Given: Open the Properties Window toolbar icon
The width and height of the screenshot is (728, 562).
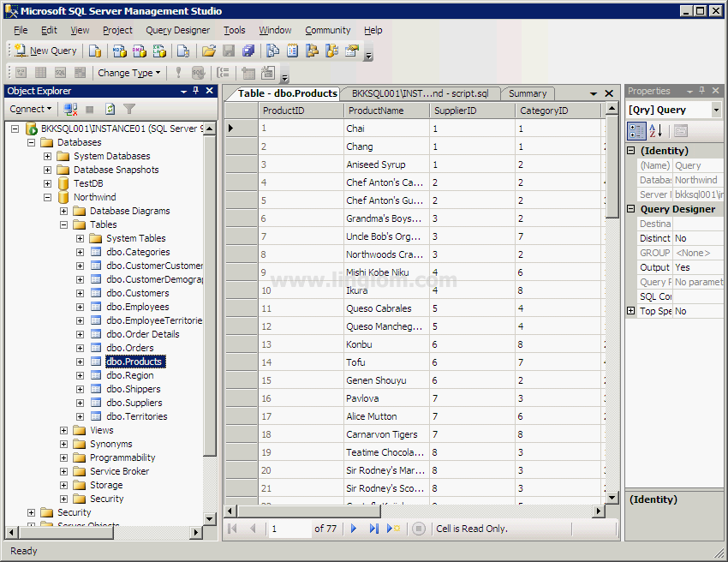Looking at the screenshot, I should point(352,51).
